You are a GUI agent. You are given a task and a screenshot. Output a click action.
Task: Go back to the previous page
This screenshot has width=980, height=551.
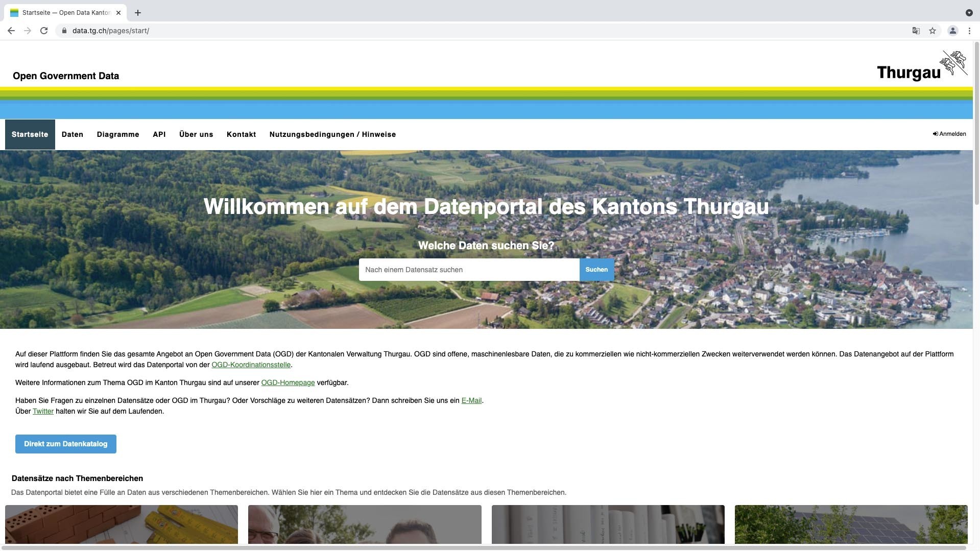click(x=11, y=31)
